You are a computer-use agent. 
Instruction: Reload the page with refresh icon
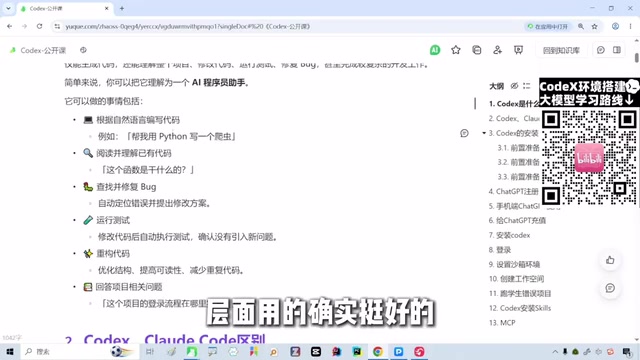tap(39, 26)
